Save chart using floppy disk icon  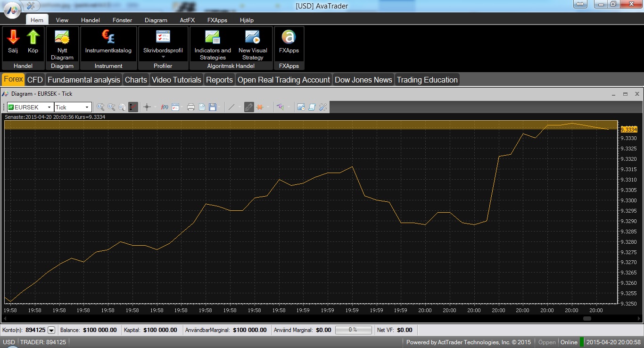(213, 107)
